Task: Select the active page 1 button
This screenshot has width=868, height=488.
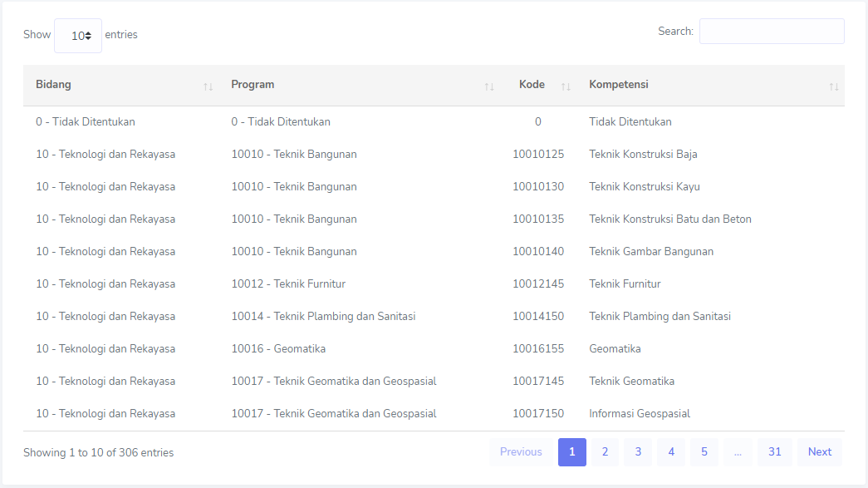Action: click(572, 452)
